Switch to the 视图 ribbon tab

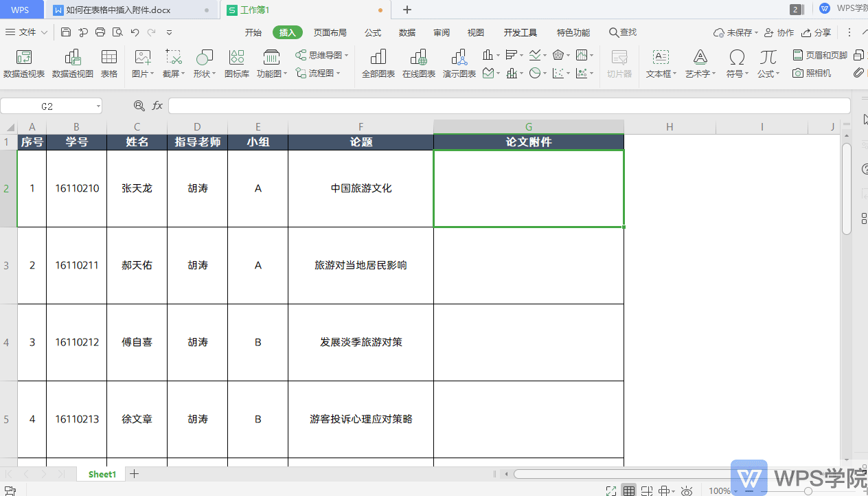476,32
